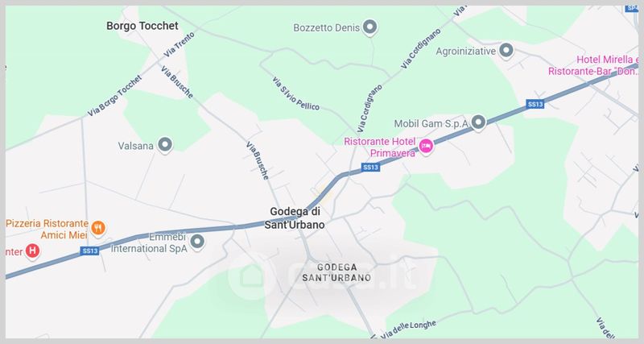Click the SS13 shield near Hotel Primavera
This screenshot has height=344, width=644.
tap(370, 168)
